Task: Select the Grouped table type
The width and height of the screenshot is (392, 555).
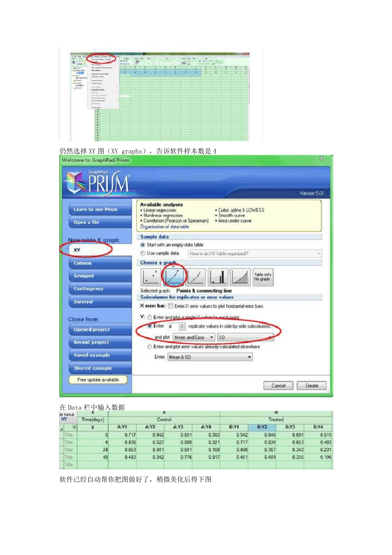Action: tap(100, 276)
